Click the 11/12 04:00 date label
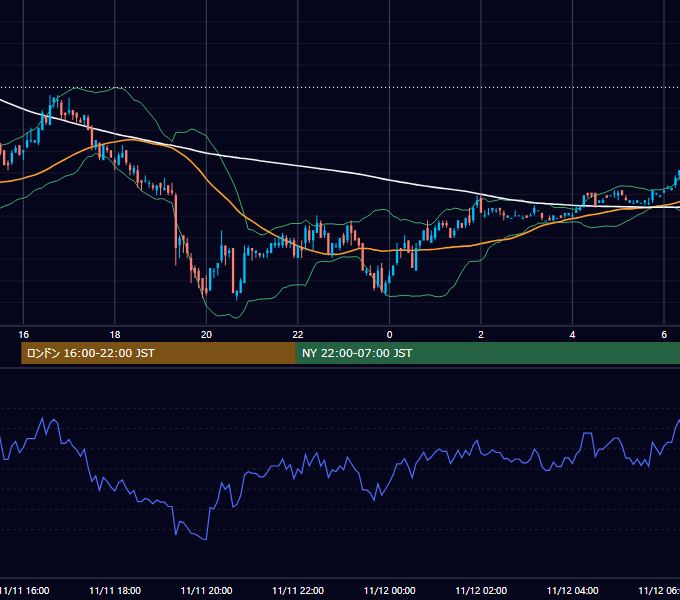 click(x=572, y=590)
